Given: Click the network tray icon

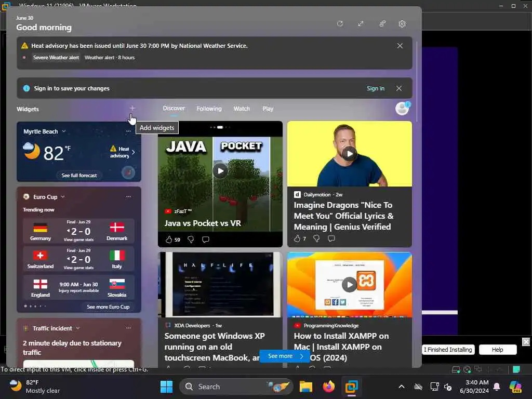Looking at the screenshot, I should pos(434,387).
